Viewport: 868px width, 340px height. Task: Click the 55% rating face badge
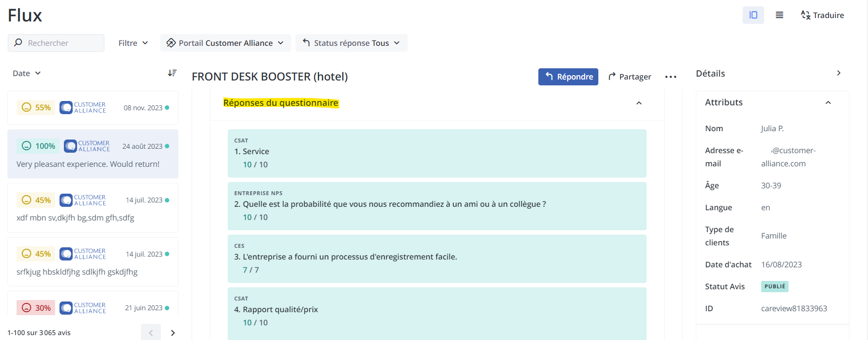36,107
